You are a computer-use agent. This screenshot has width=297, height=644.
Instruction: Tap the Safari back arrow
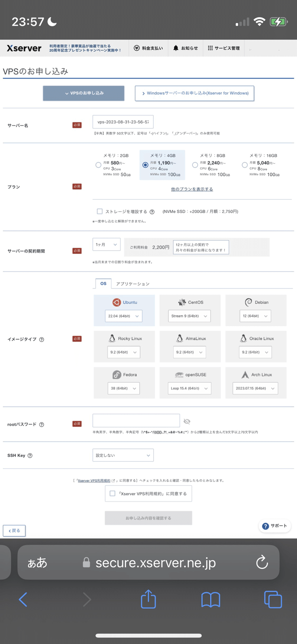tap(23, 599)
